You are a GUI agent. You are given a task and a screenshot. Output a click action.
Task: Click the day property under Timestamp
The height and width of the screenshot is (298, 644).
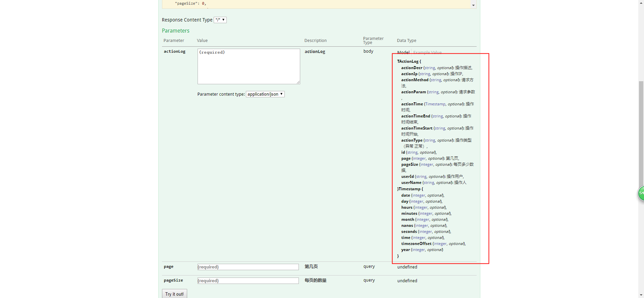coord(405,201)
